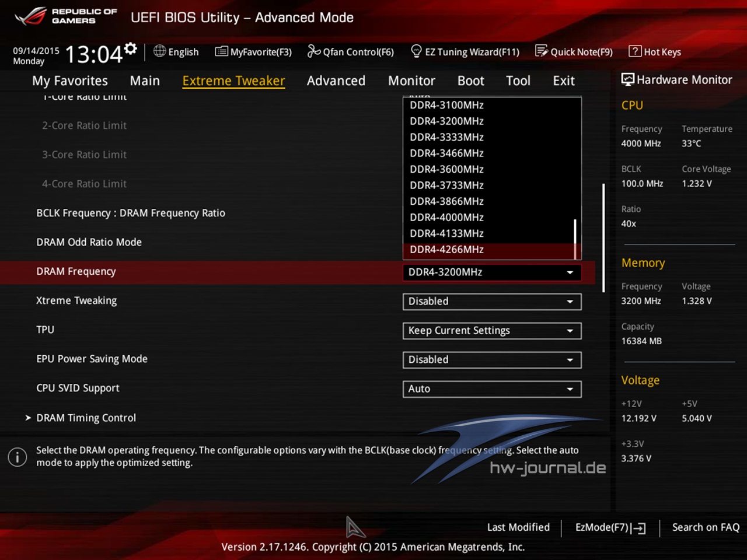This screenshot has width=747, height=560.
Task: Pick DDR4-4133MHz from the list
Action: tap(446, 233)
